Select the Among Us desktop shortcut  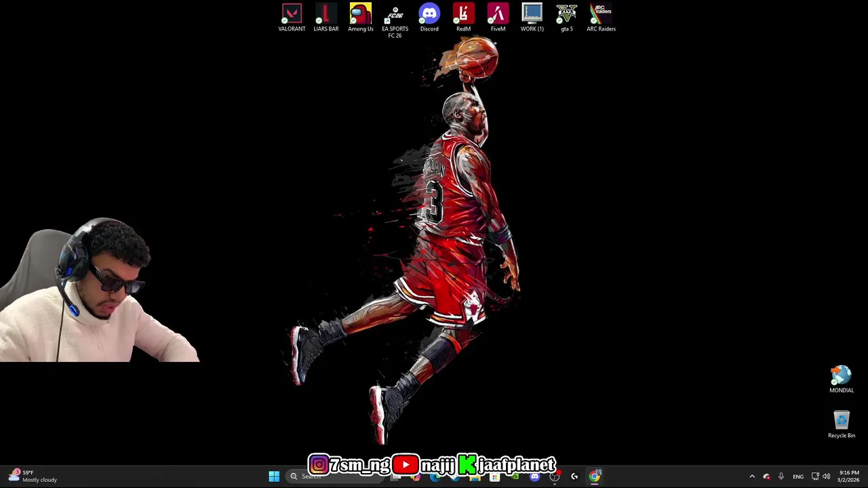pos(361,18)
